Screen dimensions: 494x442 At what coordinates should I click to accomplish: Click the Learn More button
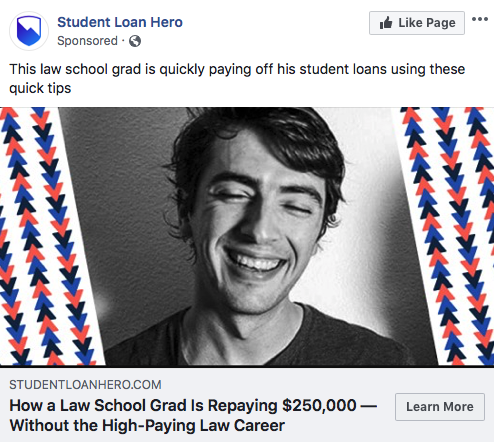coord(440,407)
